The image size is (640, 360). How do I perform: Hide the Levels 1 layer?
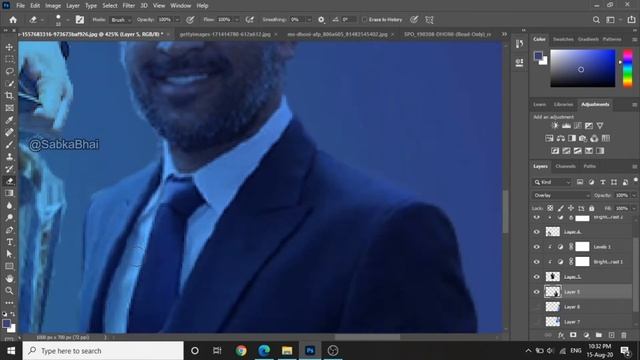click(536, 247)
